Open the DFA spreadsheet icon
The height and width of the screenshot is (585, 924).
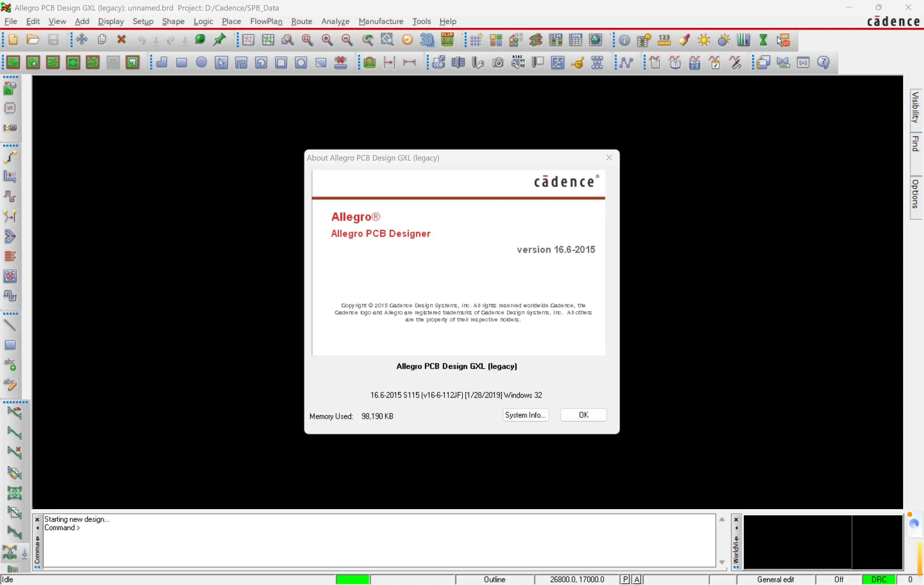click(x=576, y=40)
